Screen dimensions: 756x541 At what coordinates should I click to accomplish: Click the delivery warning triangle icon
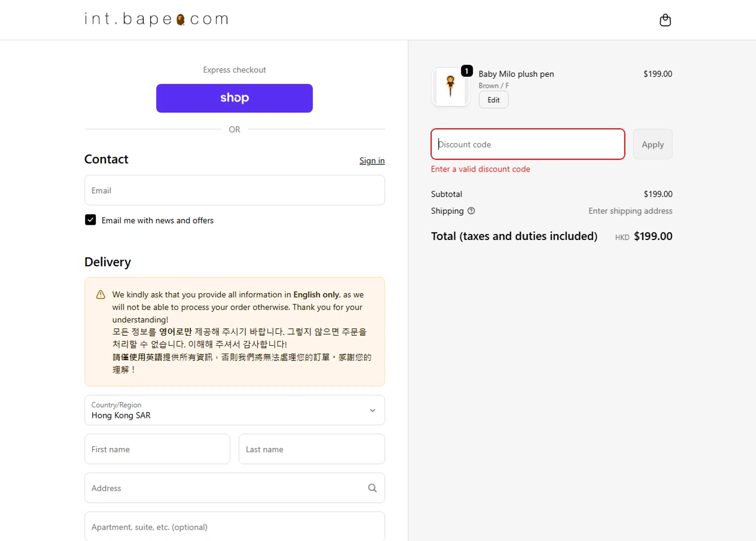101,294
